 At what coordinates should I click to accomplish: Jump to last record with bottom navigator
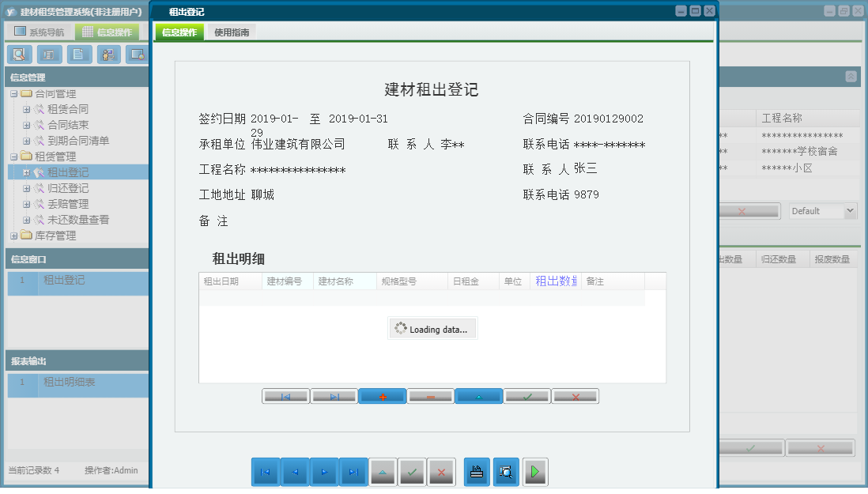(x=353, y=472)
